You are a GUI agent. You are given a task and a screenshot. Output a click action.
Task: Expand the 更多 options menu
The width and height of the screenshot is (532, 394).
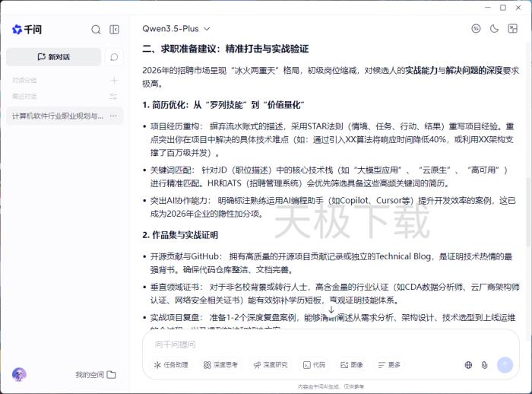coord(389,365)
